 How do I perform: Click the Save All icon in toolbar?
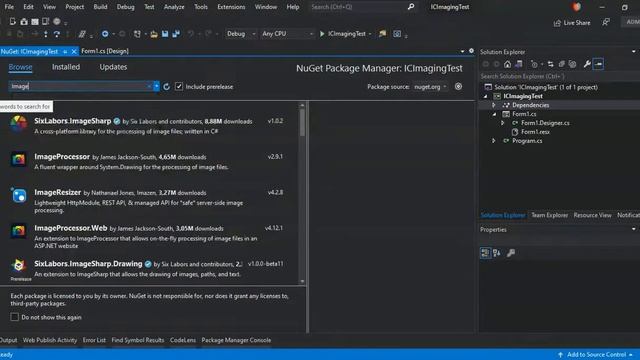click(176, 34)
